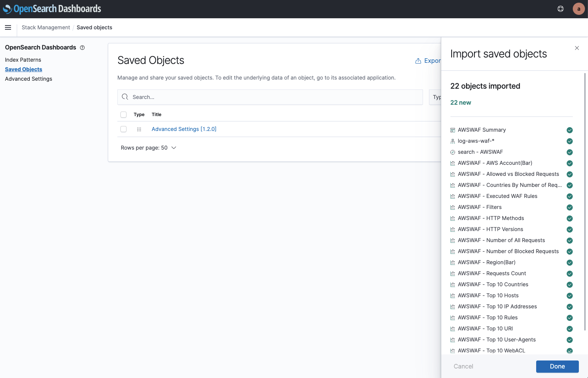Click 'AWSWAF - Top 10 Countries' item
This screenshot has height=378, width=588.
click(x=493, y=284)
